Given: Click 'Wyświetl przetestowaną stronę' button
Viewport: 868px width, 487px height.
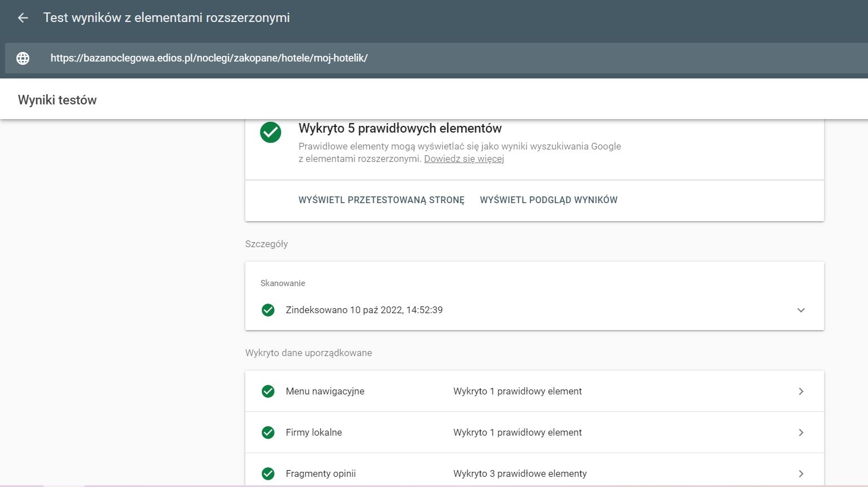Looking at the screenshot, I should click(381, 200).
